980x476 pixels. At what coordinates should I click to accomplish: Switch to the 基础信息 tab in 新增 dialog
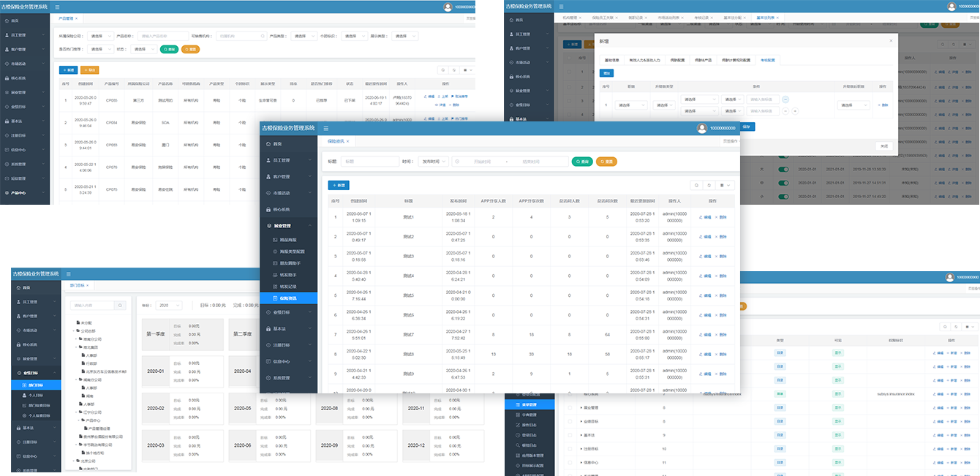click(611, 60)
